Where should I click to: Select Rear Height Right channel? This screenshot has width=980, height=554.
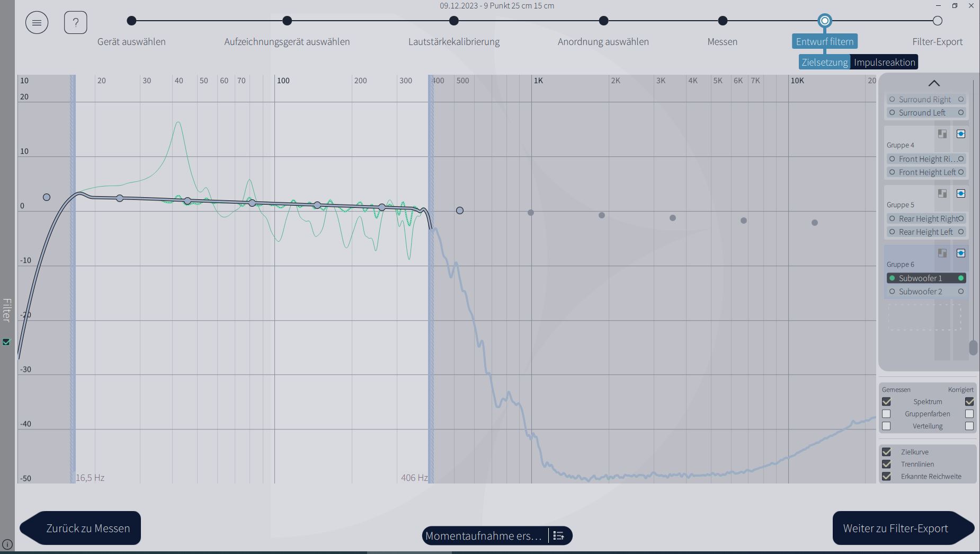[x=926, y=218]
